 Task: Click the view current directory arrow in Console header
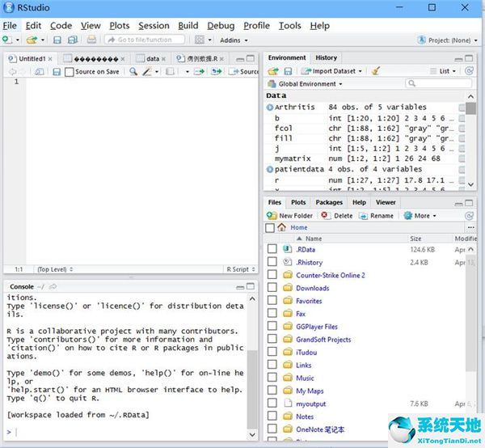53,287
